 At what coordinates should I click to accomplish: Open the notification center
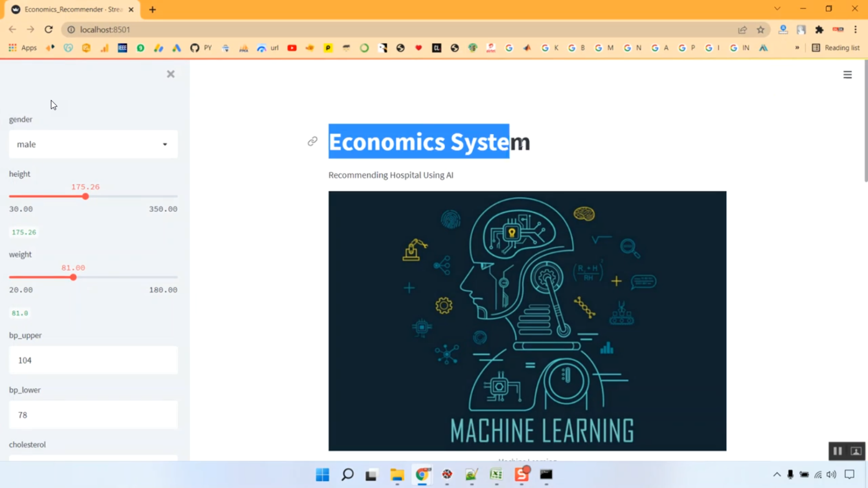click(849, 475)
